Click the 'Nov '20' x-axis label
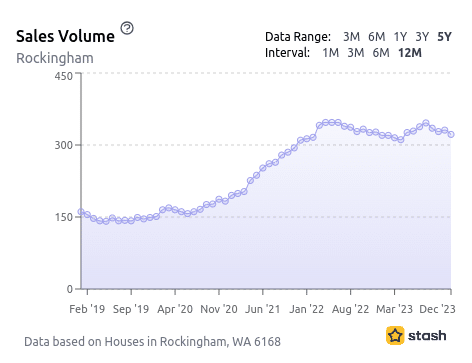The image size is (472, 363). click(219, 309)
